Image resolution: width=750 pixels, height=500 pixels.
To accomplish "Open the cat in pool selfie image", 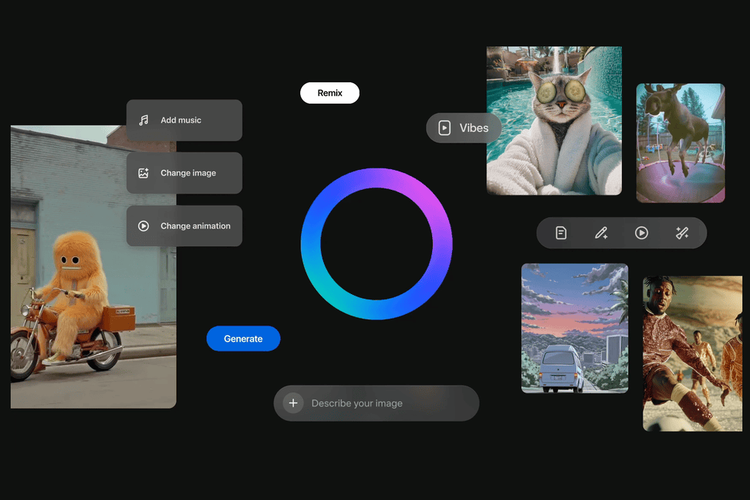I will click(x=554, y=120).
